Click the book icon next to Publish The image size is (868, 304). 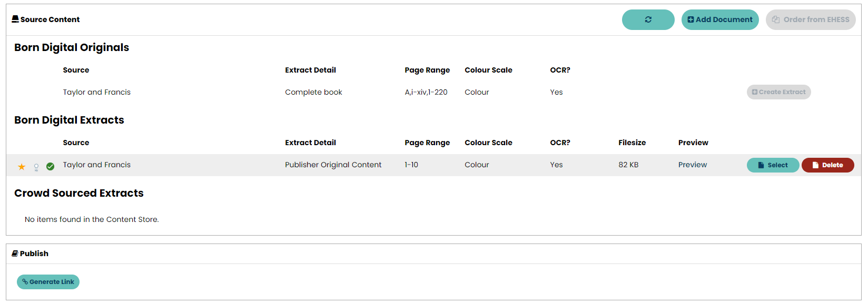[x=15, y=254]
